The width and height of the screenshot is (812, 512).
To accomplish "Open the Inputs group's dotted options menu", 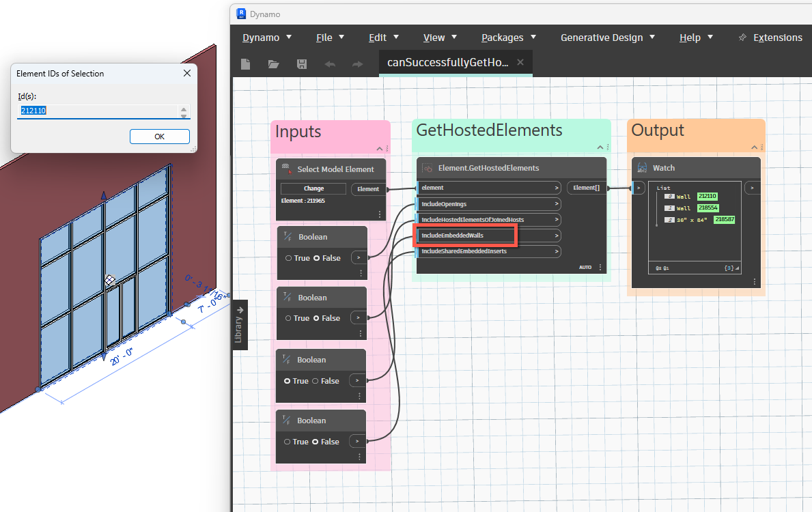I will (x=387, y=149).
